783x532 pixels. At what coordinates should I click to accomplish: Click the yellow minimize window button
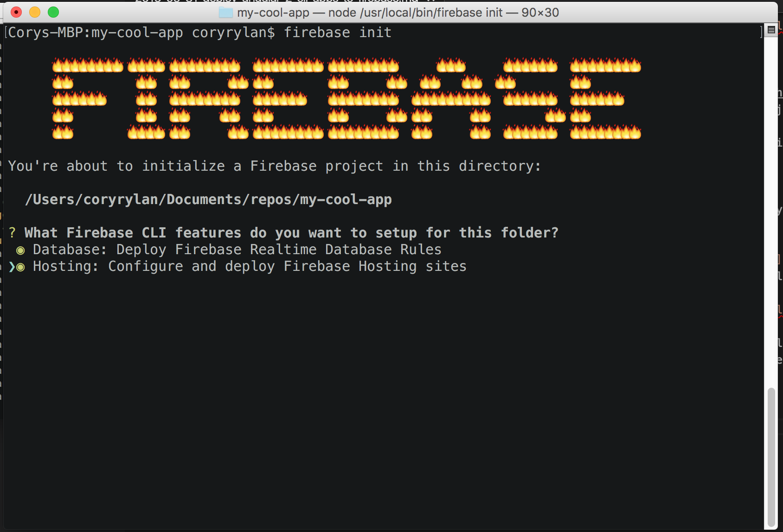pyautogui.click(x=35, y=12)
